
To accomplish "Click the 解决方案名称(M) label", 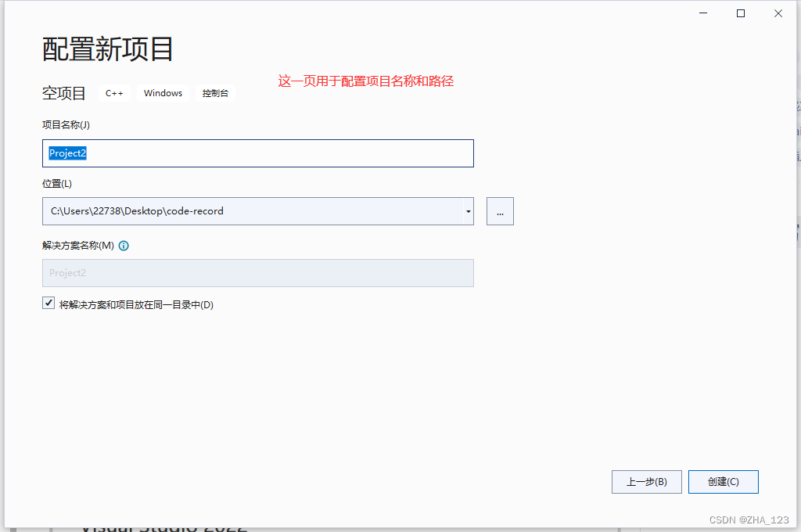I will click(77, 246).
